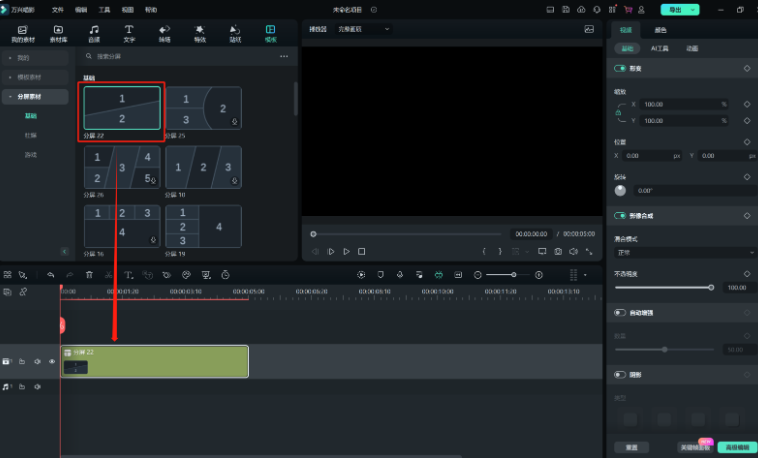Click the stop button under the preview
Viewport: 758px width, 458px height.
[362, 251]
